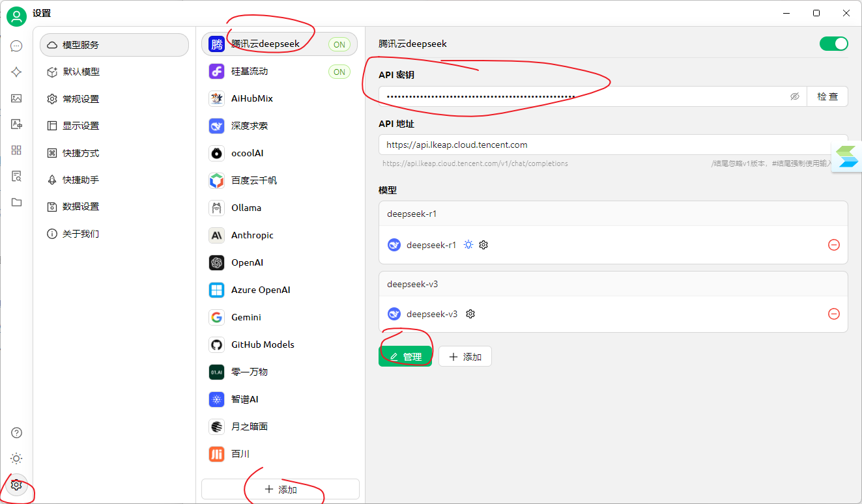Open 关于我们 settings section

coord(115,234)
